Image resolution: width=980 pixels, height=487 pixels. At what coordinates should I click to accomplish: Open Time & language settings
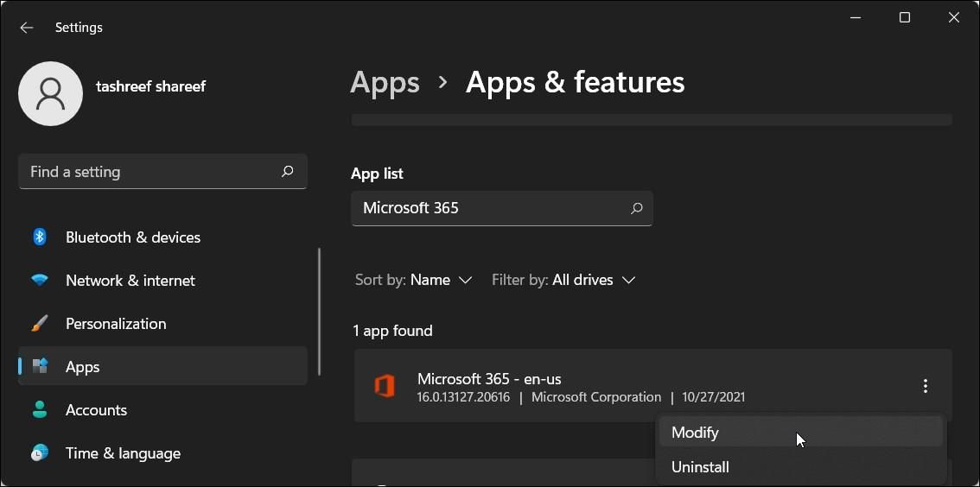162,452
